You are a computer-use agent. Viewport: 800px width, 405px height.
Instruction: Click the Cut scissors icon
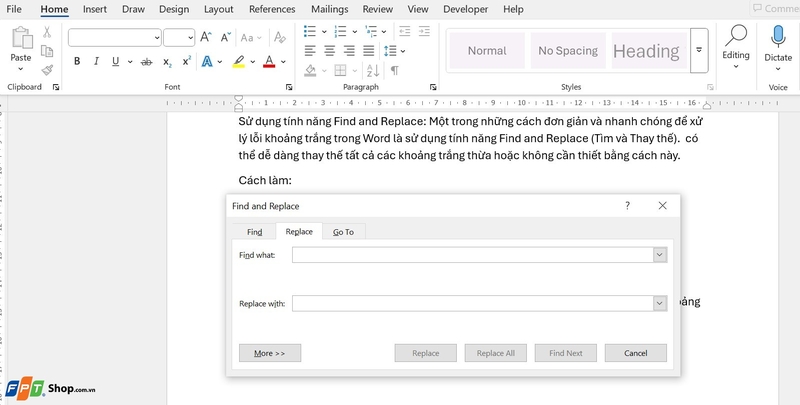pos(47,33)
